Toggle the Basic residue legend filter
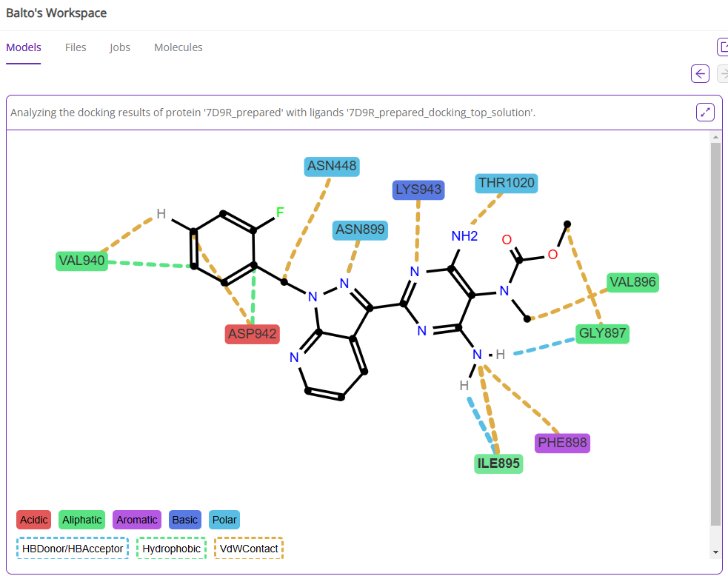Viewport: 728px width, 576px height. tap(185, 520)
